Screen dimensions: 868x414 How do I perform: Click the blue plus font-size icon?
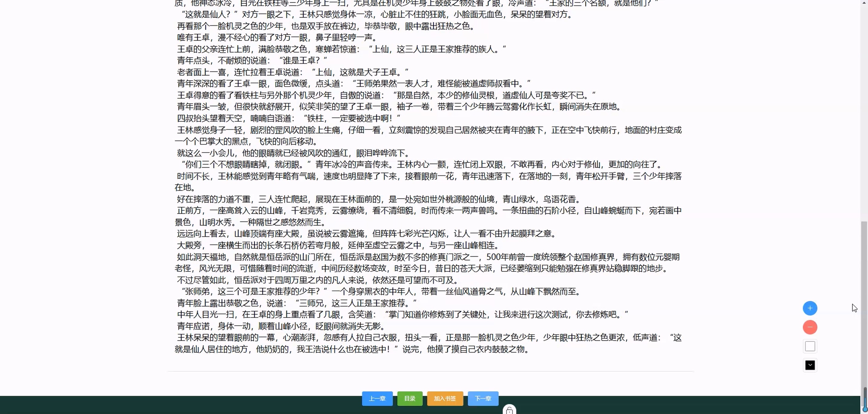810,308
